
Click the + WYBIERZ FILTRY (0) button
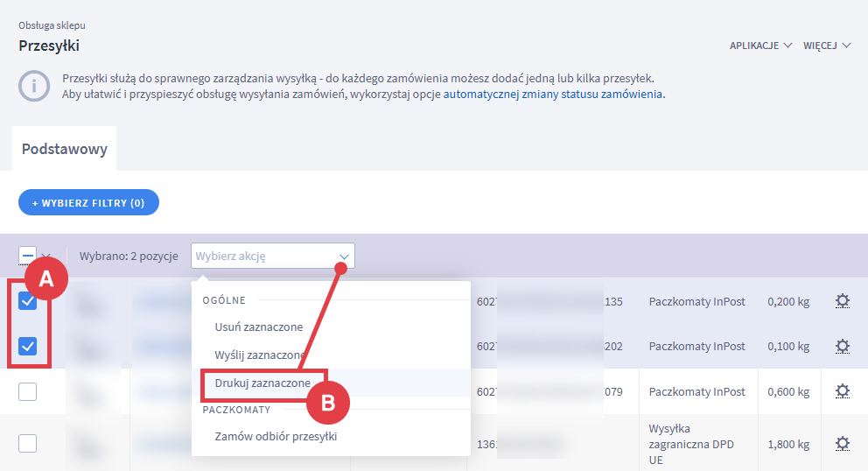[x=88, y=202]
